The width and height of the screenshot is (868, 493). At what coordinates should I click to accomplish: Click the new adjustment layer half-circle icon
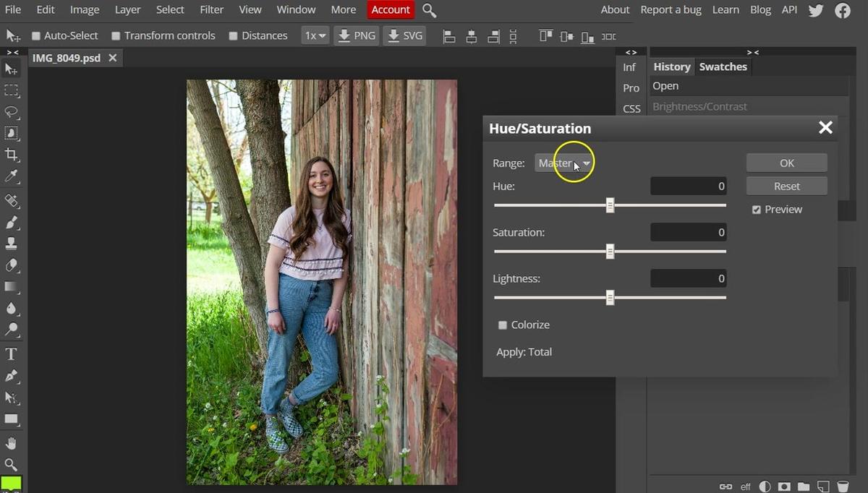point(765,486)
